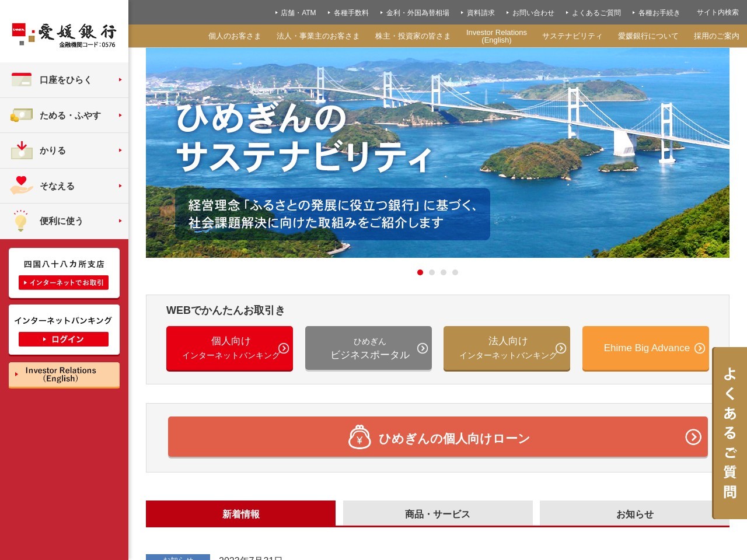Screen dimensions: 747x560
Task: Switch to the 商品・サービス tab
Action: pyautogui.click(x=438, y=513)
